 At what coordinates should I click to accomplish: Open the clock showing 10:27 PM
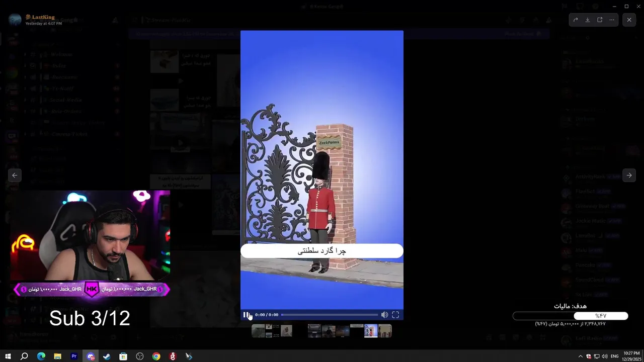click(632, 356)
